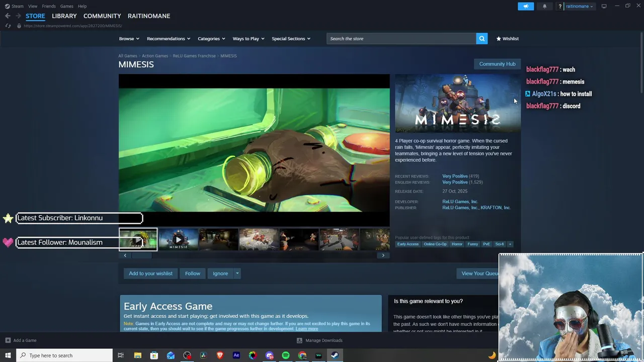Click the Manage Downloads icon

pos(299,340)
